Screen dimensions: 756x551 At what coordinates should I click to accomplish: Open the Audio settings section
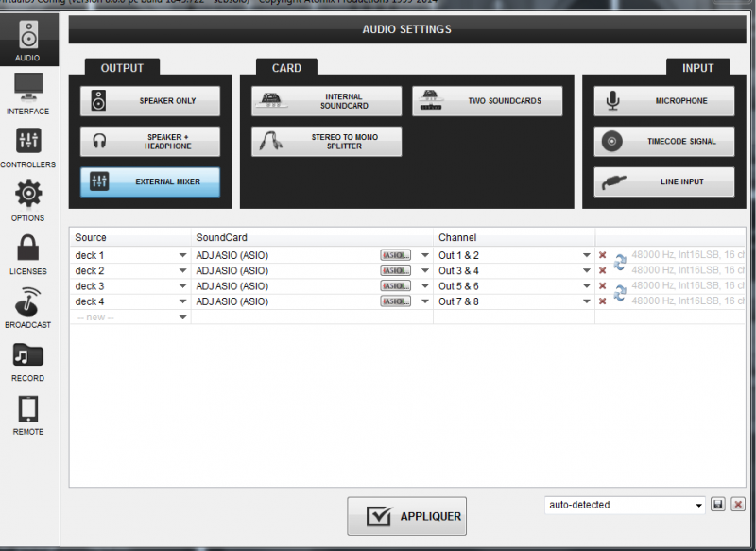(x=28, y=41)
